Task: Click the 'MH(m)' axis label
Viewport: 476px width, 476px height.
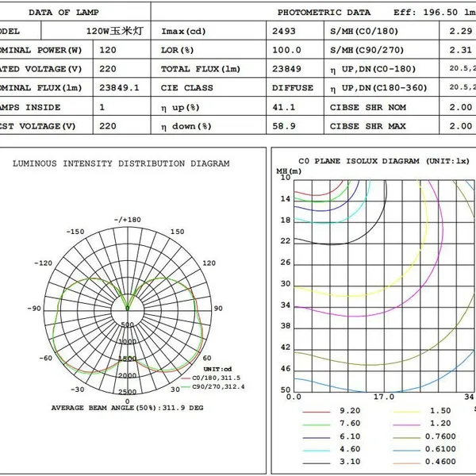Action: click(x=289, y=171)
